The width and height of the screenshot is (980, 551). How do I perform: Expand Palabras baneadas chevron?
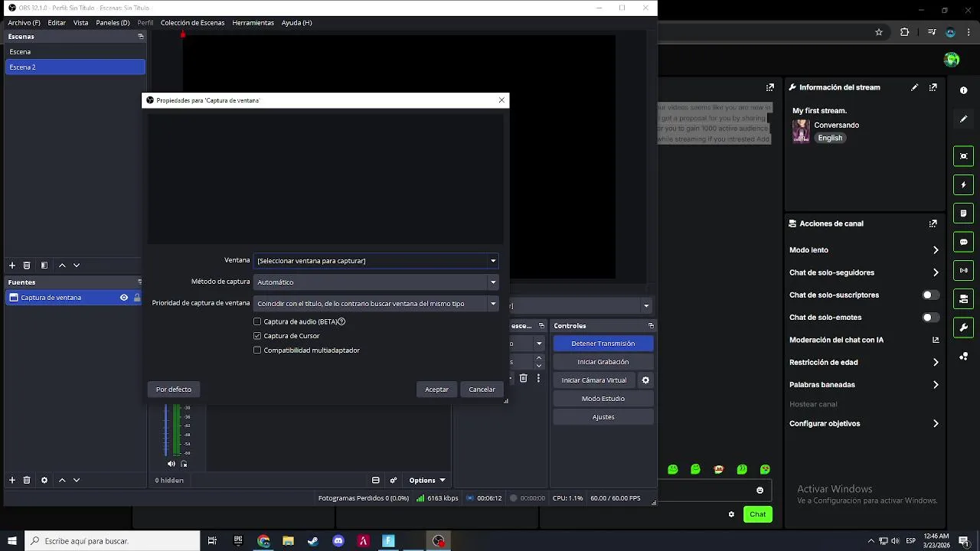936,385
